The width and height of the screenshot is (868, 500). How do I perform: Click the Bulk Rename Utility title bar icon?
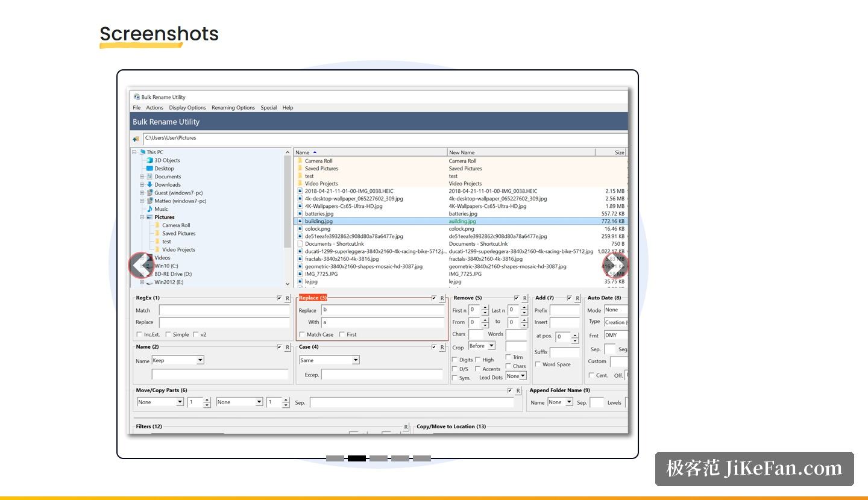pyautogui.click(x=137, y=97)
